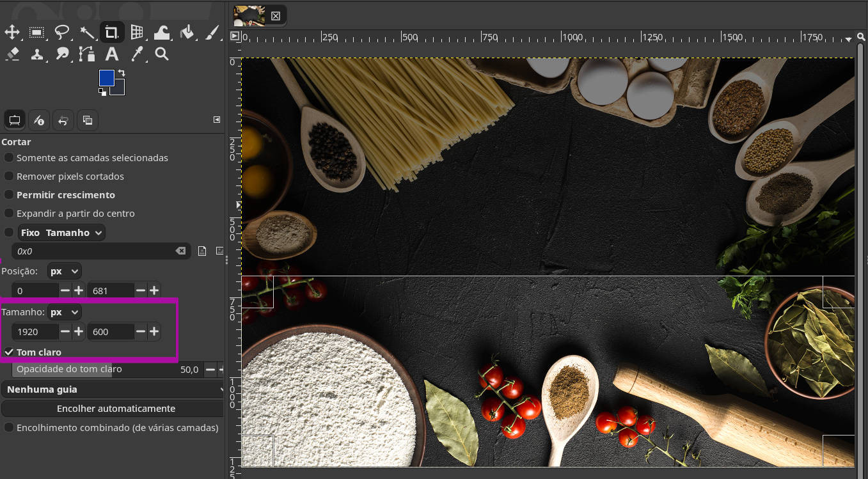Decrease position Y 681 with minus

(141, 290)
